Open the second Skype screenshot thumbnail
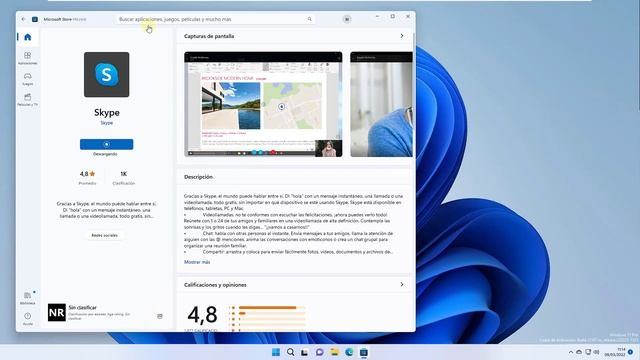The height and width of the screenshot is (360, 640). click(381, 104)
